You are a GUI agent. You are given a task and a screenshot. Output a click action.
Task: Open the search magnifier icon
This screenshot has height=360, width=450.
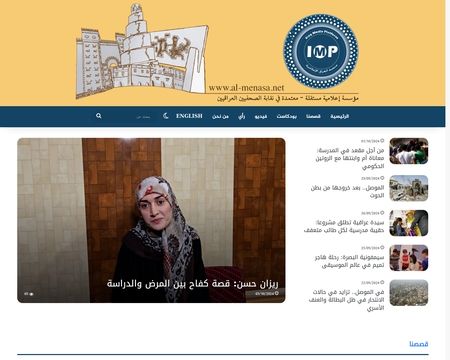pyautogui.click(x=99, y=116)
